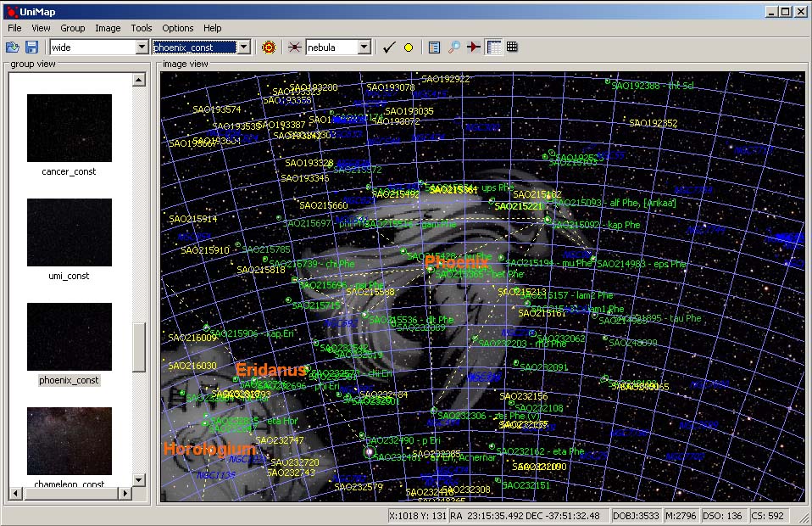Expand the 'wide' group dropdown
812x526 pixels.
click(142, 48)
